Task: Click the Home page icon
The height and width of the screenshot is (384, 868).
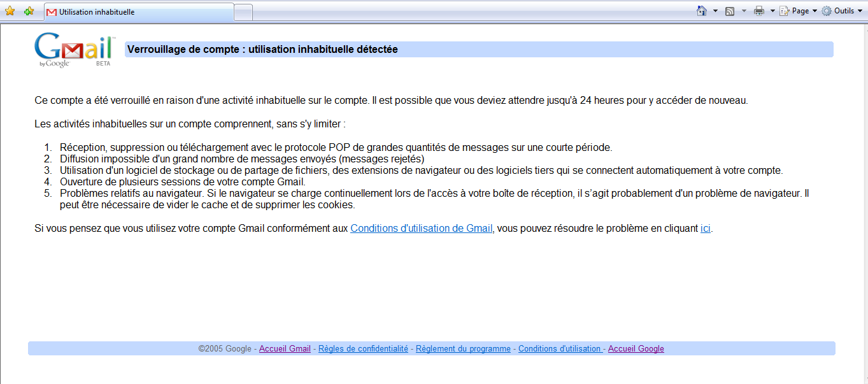Action: pyautogui.click(x=702, y=11)
